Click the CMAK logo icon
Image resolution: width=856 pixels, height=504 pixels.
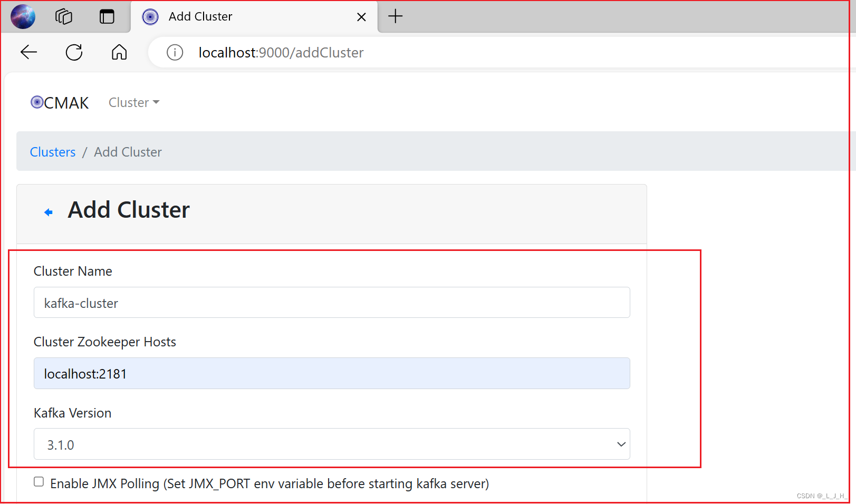tap(36, 102)
